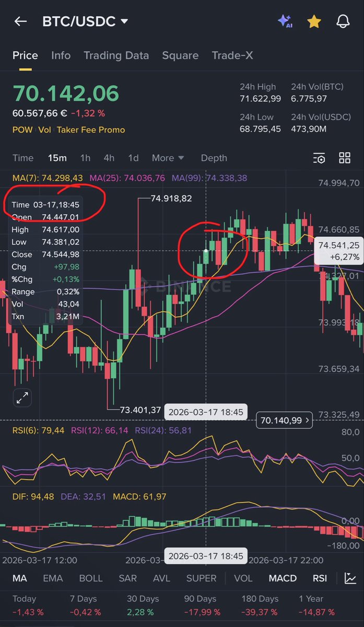
Task: Open the Trading Data tab
Action: (116, 55)
